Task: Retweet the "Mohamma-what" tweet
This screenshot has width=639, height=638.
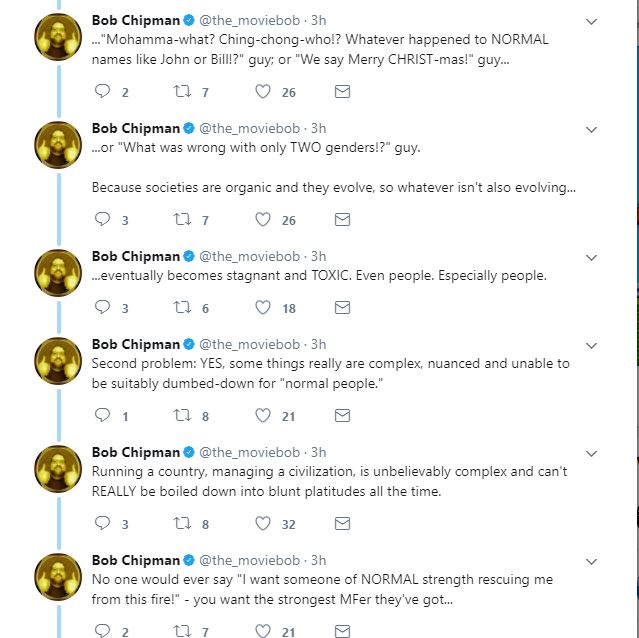Action: point(182,91)
